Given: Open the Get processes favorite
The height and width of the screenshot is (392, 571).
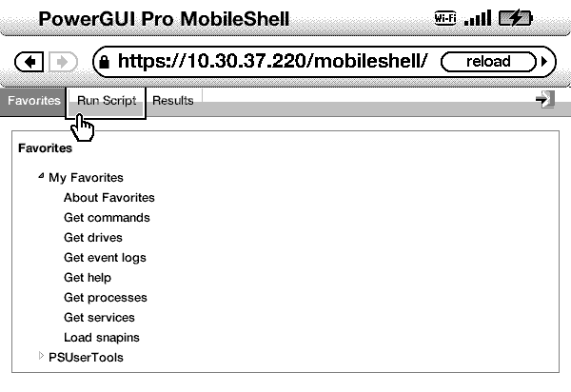Looking at the screenshot, I should pos(105,298).
